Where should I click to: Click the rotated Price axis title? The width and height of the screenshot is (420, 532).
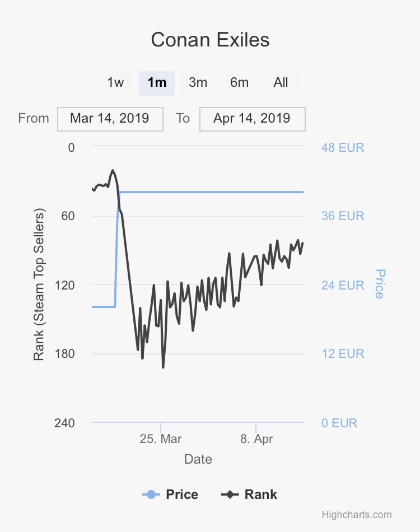(380, 284)
